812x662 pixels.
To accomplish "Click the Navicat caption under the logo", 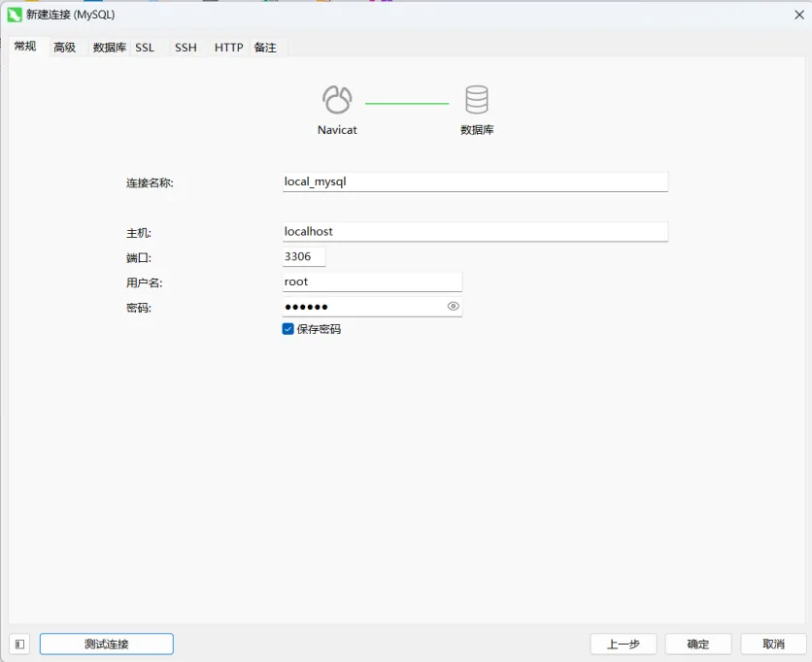I will click(337, 130).
